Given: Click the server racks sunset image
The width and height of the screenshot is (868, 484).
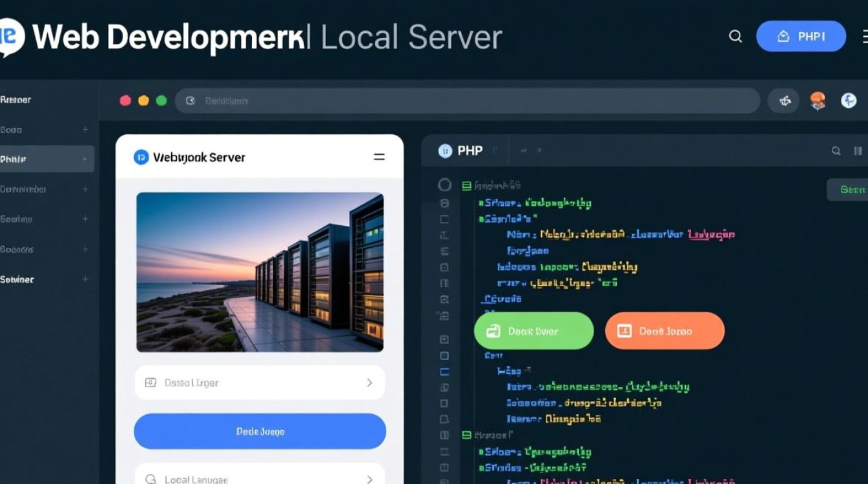Looking at the screenshot, I should [260, 272].
